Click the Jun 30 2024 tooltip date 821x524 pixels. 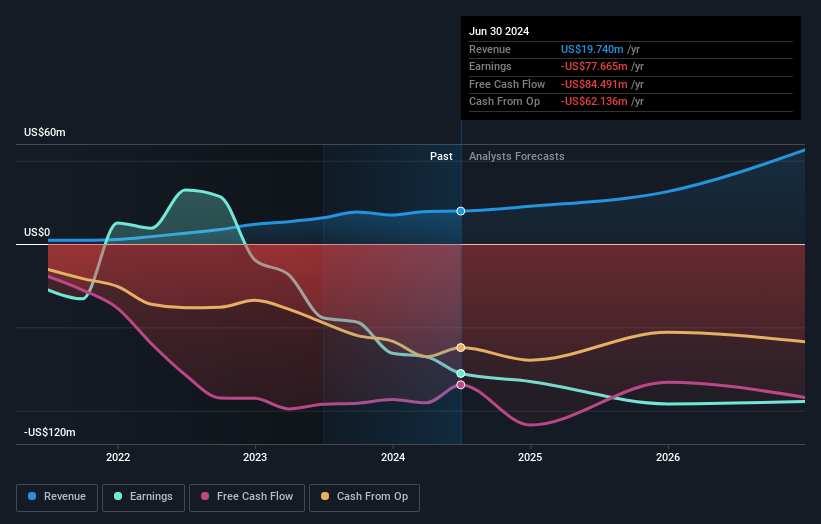(x=499, y=31)
